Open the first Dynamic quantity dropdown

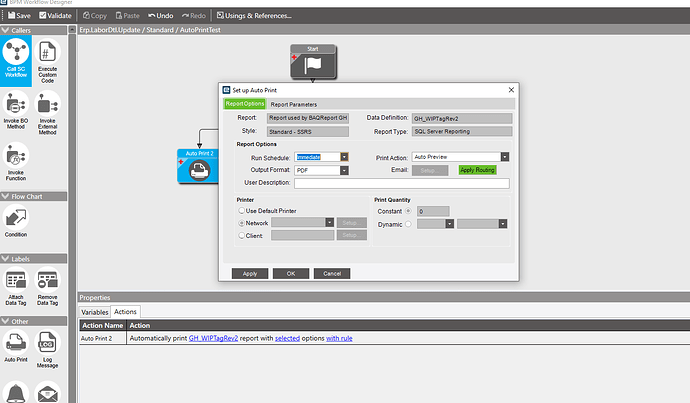[x=449, y=224]
